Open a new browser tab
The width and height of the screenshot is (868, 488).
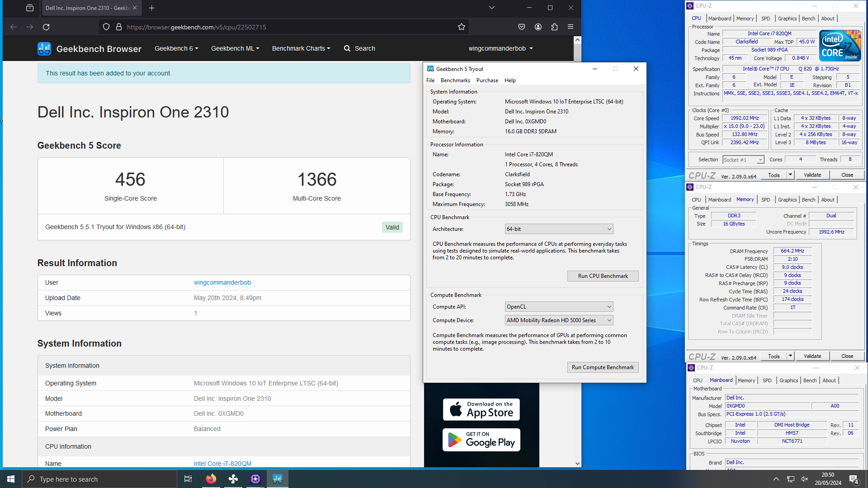[152, 8]
